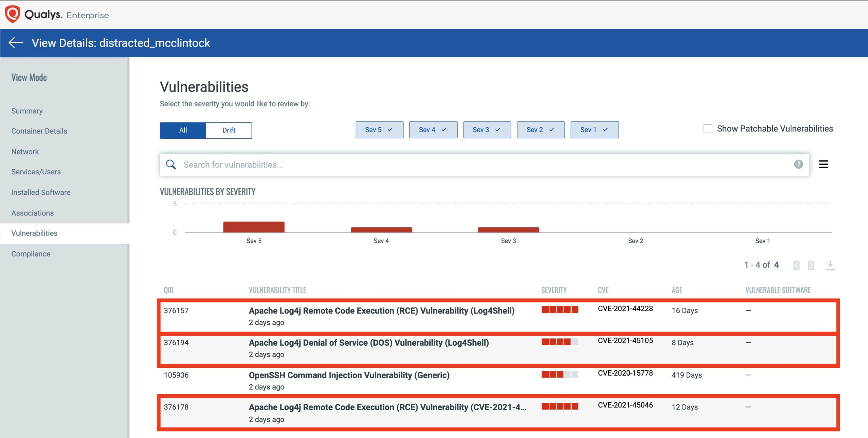Go to the previous page of vulnerabilities

[x=796, y=265]
